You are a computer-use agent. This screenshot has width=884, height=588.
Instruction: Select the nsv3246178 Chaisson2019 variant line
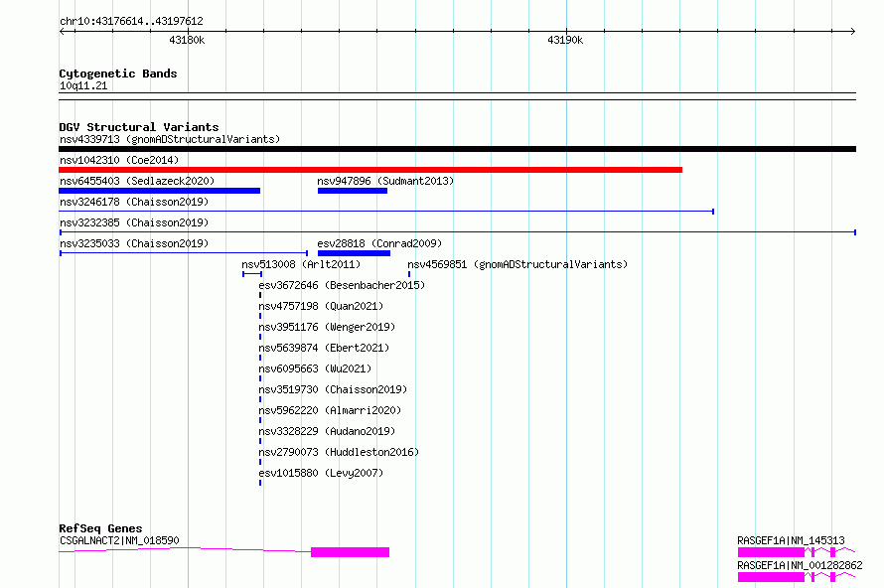pos(386,212)
